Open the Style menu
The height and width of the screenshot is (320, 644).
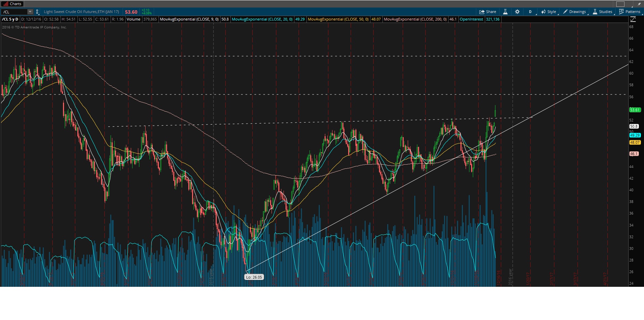[549, 12]
